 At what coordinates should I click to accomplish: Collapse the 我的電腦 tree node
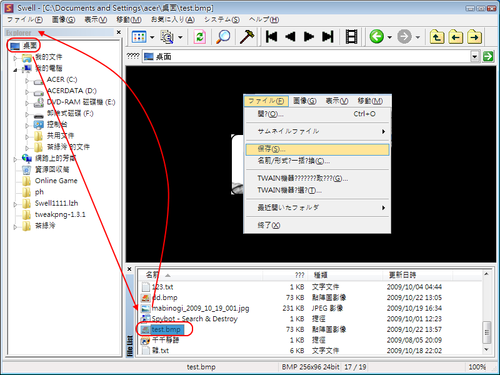click(15, 70)
